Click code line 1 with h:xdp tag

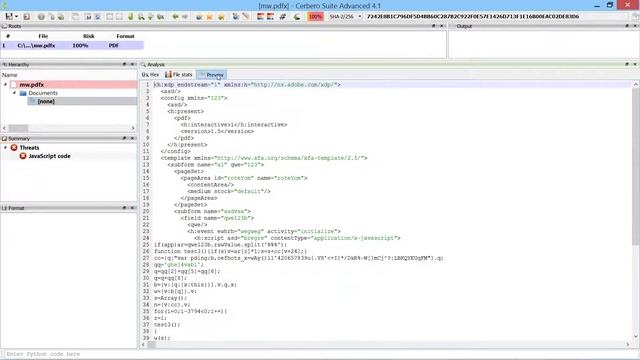coord(247,84)
